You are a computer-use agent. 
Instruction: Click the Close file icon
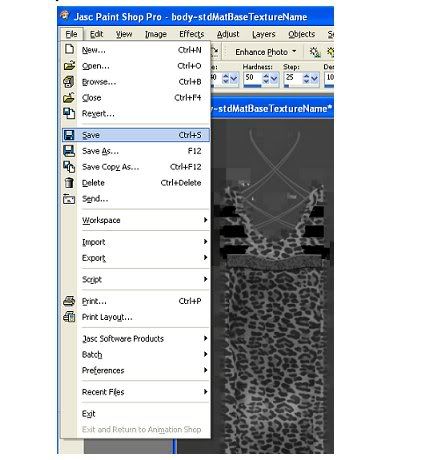pos(69,97)
